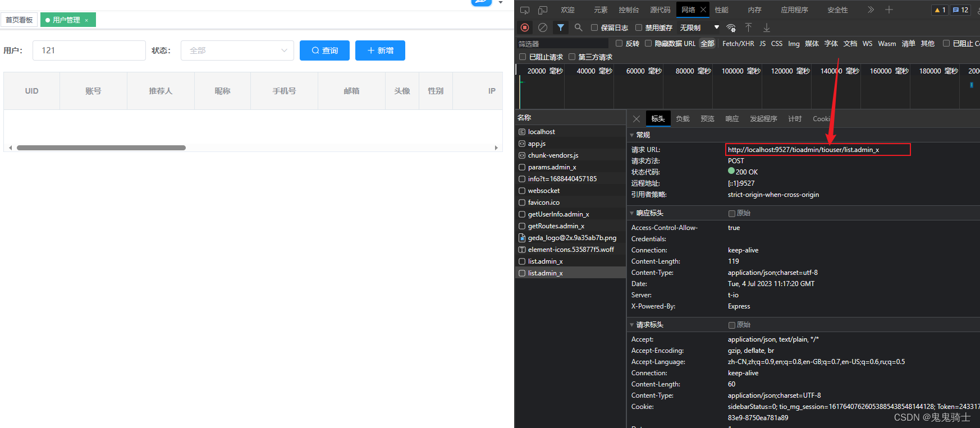Close the 网络 DevTools tab

tap(703, 10)
